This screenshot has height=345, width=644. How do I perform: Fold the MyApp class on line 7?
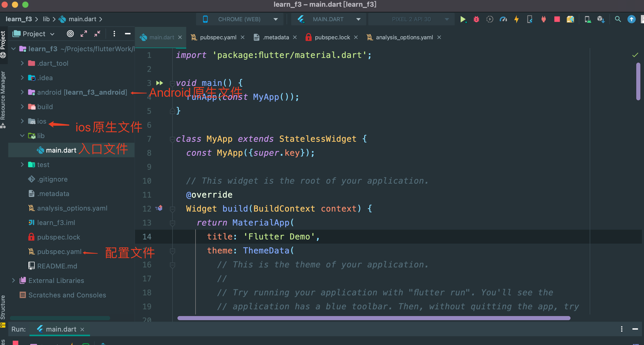tap(172, 139)
